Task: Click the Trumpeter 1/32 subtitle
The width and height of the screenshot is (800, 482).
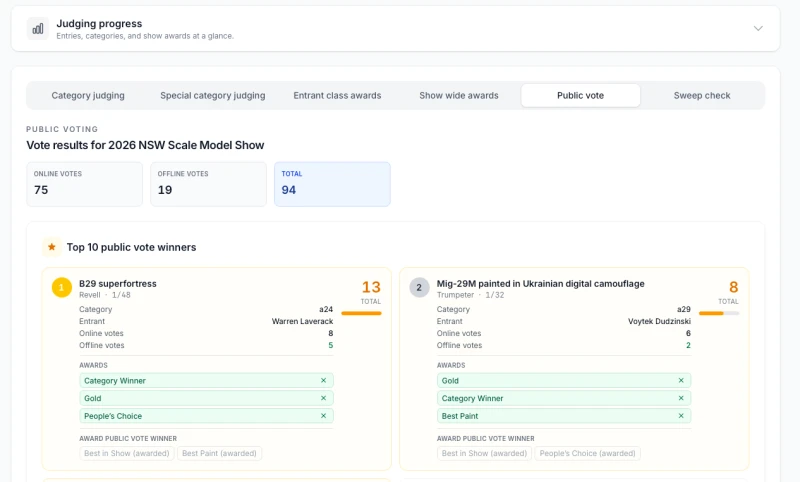Action: coord(469,295)
